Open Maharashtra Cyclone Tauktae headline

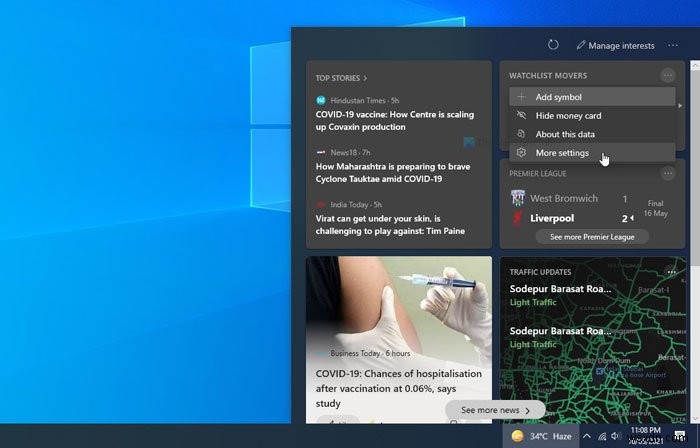pyautogui.click(x=393, y=173)
